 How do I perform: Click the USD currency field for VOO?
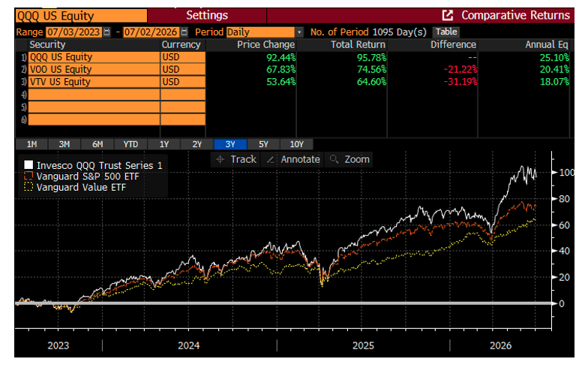click(183, 69)
